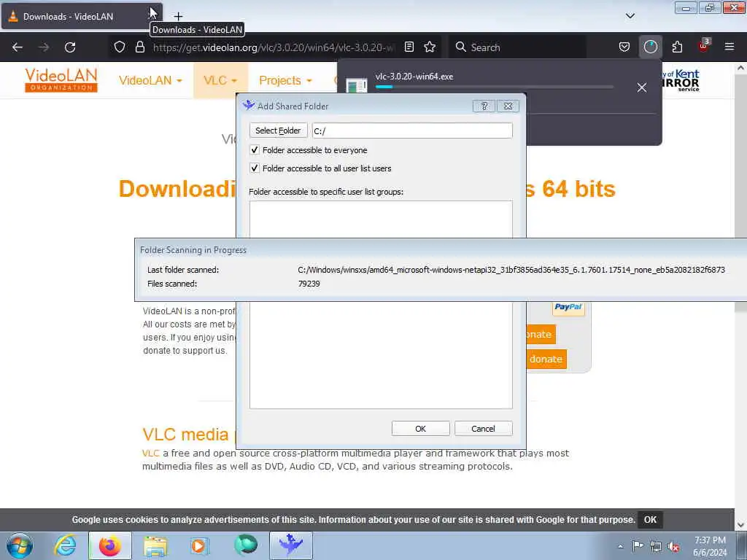Open the extensions puzzle icon
747x560 pixels.
pyautogui.click(x=677, y=47)
